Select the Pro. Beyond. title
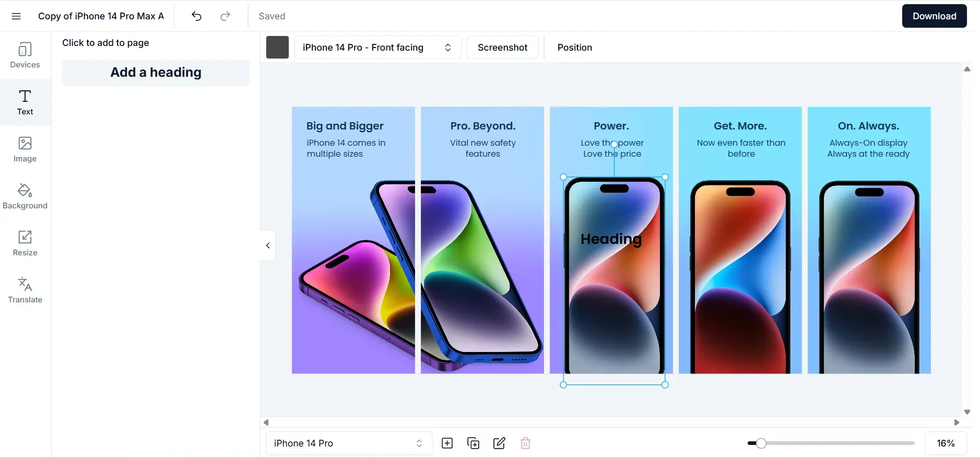 (x=483, y=126)
